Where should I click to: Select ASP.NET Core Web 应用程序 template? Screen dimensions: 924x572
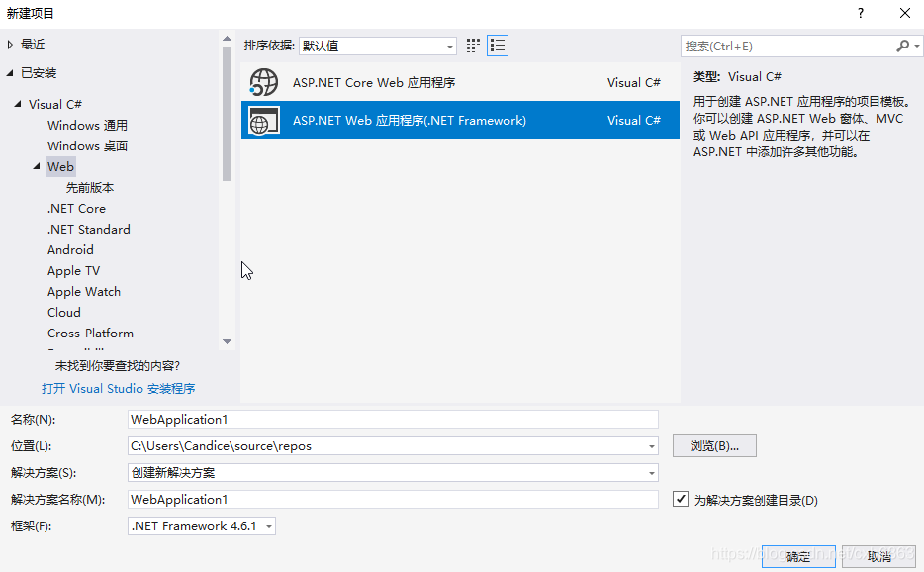coord(460,82)
